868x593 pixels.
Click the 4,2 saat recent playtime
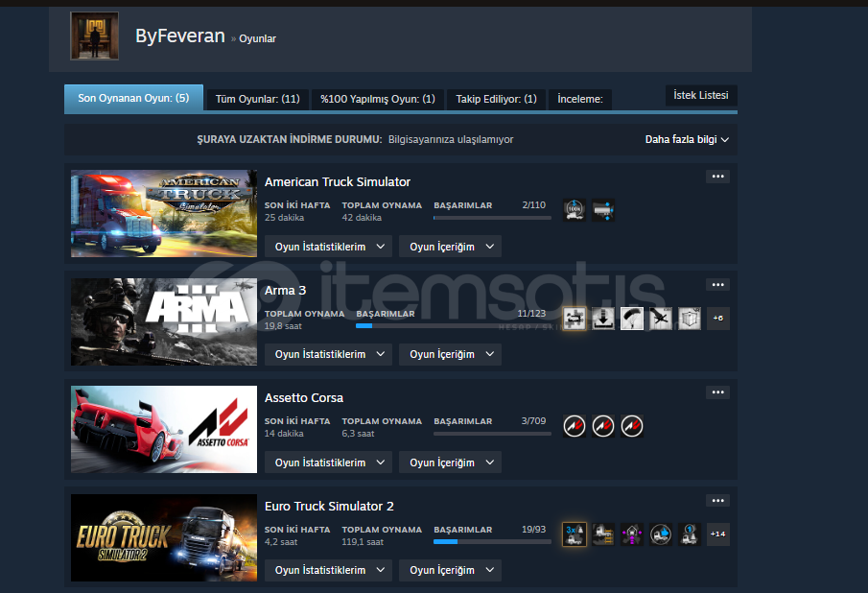(281, 542)
